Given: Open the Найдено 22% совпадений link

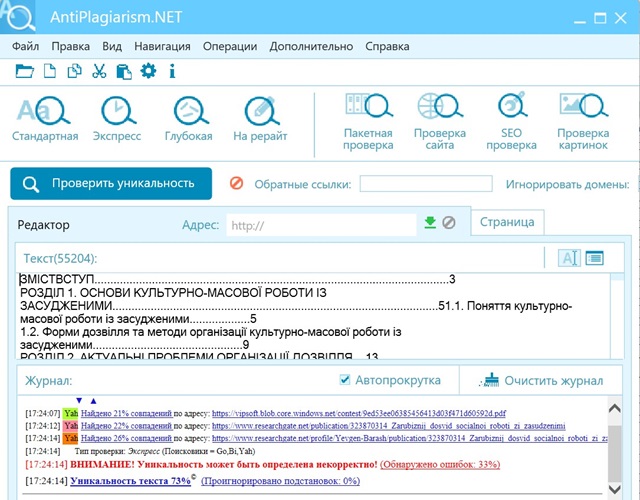Looking at the screenshot, I should [127, 426].
